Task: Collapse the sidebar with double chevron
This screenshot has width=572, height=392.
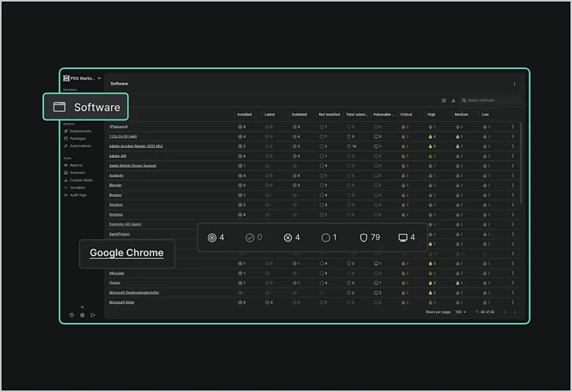Action: click(82, 307)
